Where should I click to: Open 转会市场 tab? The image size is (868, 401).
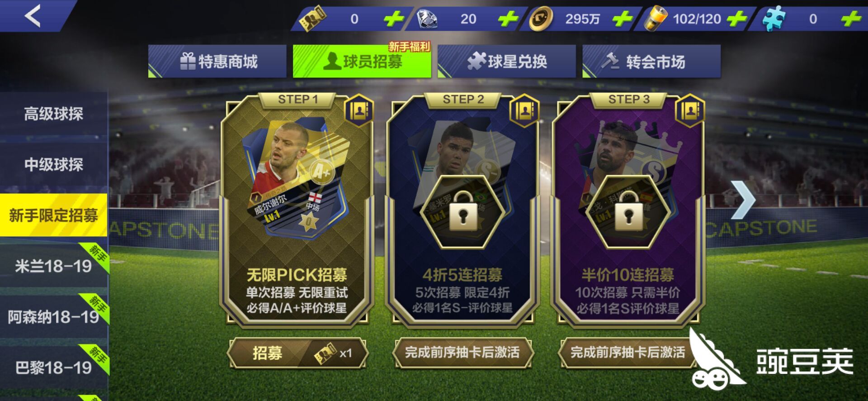point(651,61)
